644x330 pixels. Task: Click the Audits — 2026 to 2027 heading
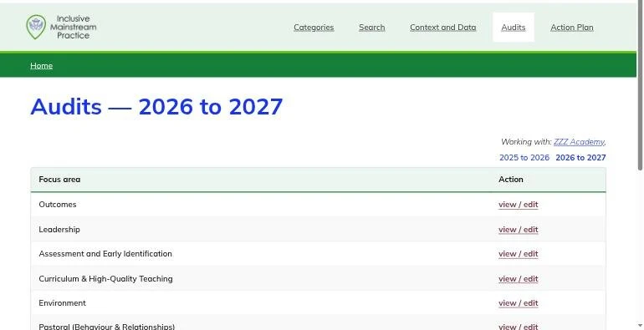[156, 106]
